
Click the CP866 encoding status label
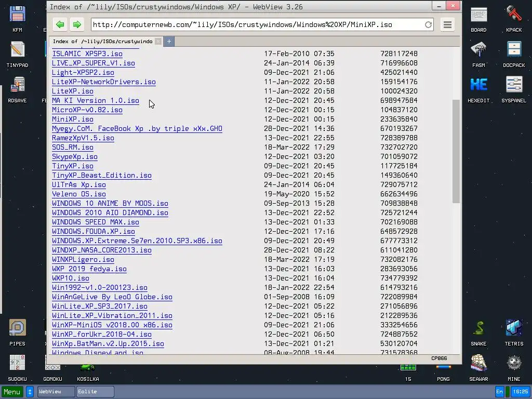point(439,358)
